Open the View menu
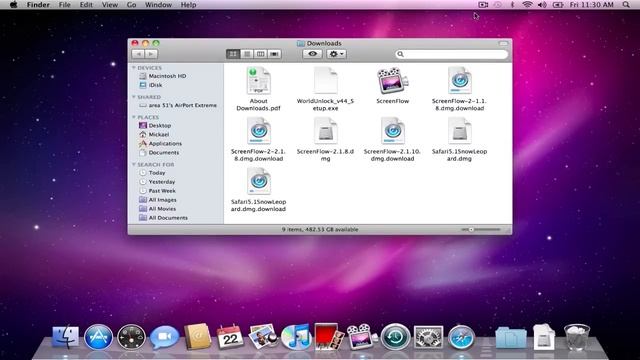 [x=109, y=5]
